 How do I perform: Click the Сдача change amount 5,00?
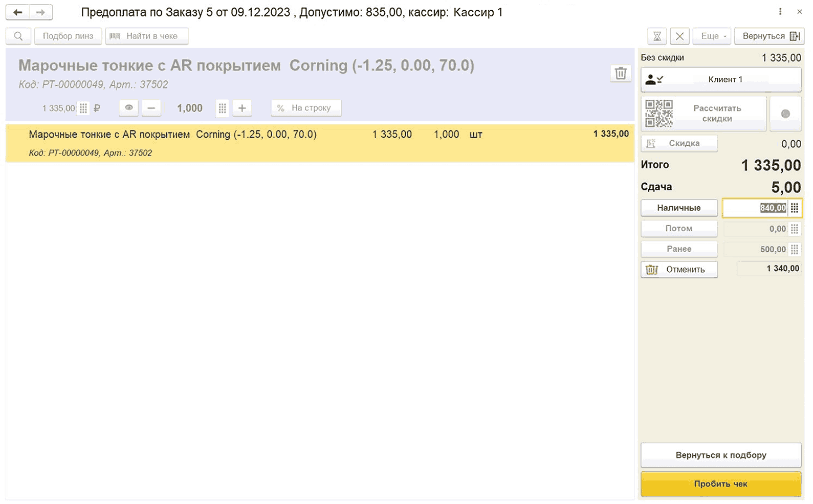point(786,187)
